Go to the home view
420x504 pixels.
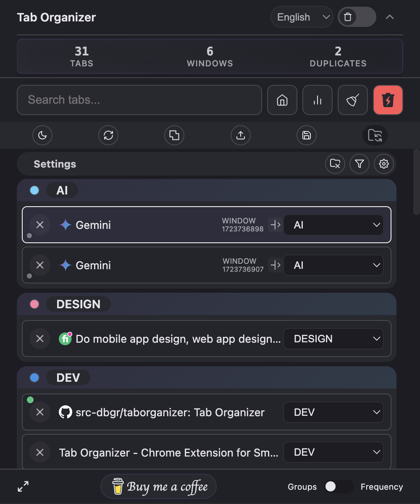tap(282, 100)
